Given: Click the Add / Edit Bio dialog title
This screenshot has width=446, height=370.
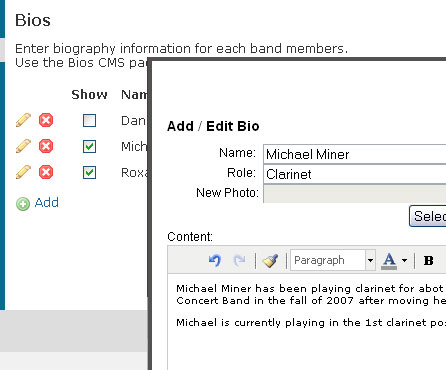Looking at the screenshot, I should pos(213,126).
